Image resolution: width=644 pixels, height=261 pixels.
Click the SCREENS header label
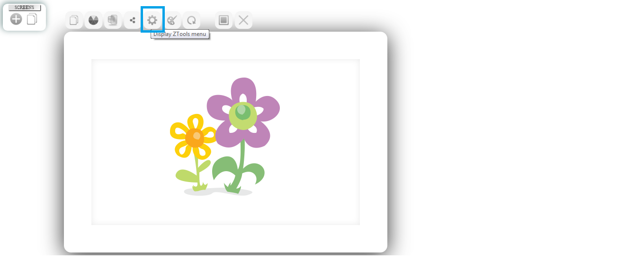pos(25,8)
